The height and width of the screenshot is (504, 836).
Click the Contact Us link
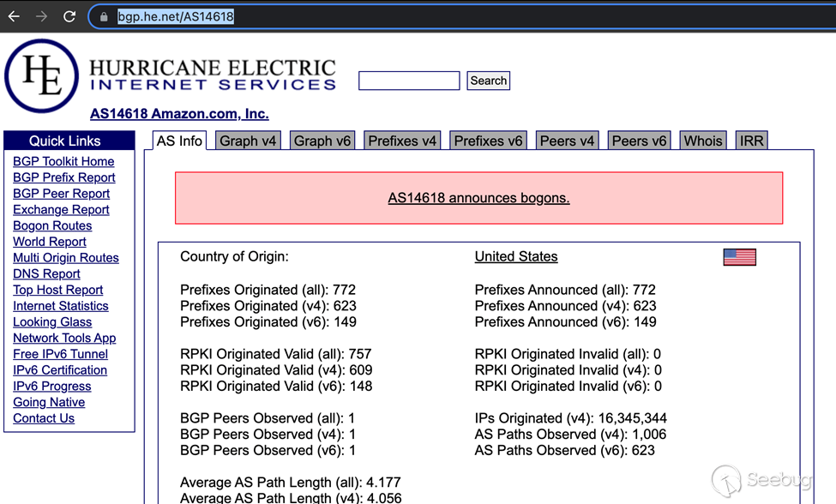pos(44,418)
